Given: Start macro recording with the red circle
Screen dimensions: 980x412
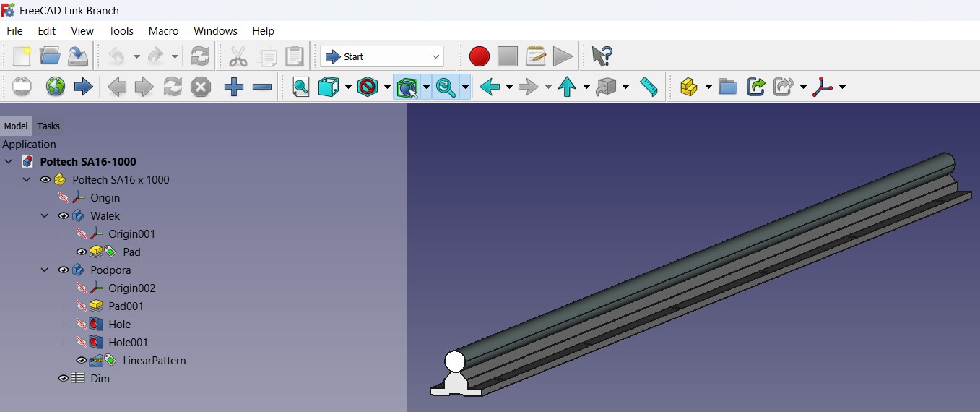Looking at the screenshot, I should coord(479,56).
